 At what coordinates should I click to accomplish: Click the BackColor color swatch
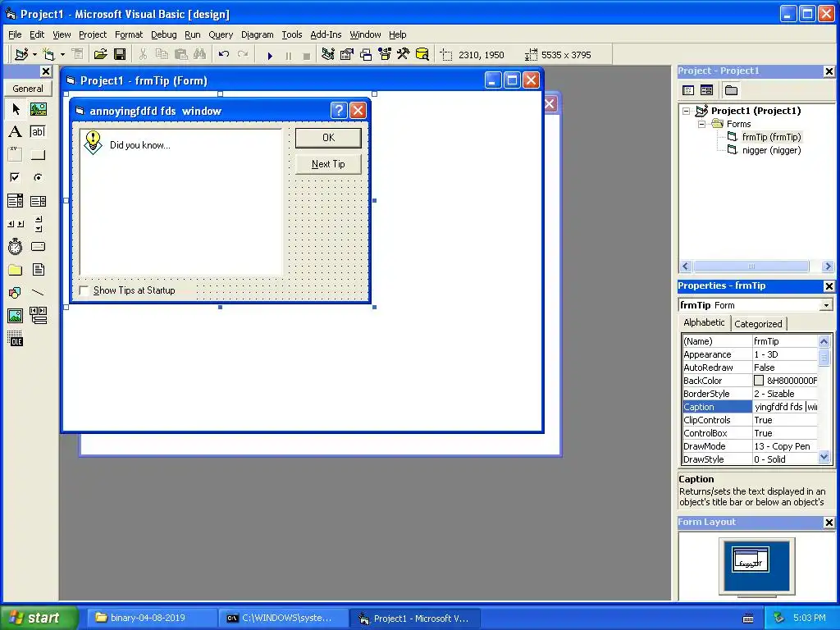click(759, 381)
